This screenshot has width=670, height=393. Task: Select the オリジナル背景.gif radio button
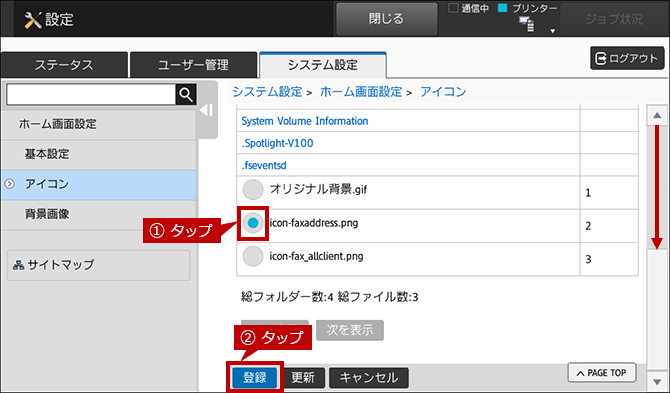(253, 189)
